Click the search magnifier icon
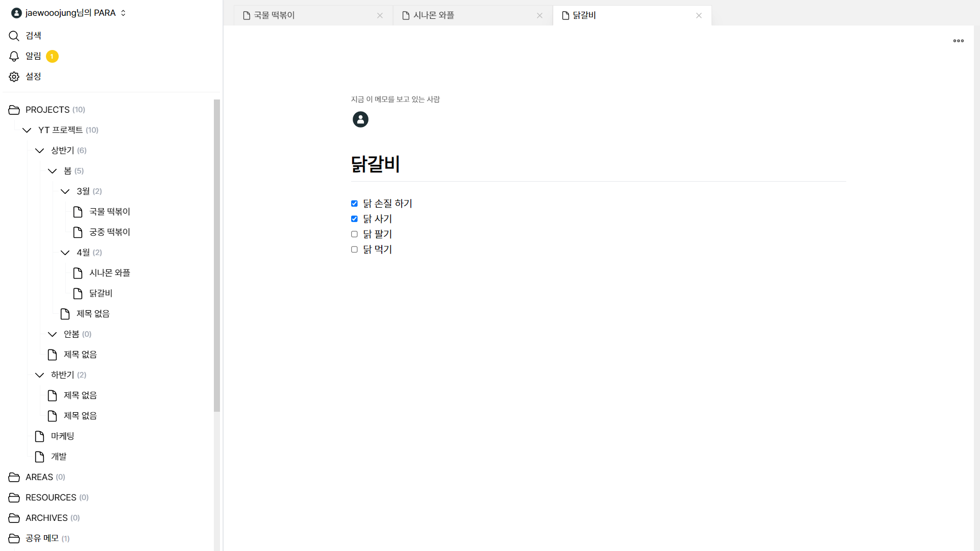This screenshot has height=551, width=980. 14,36
